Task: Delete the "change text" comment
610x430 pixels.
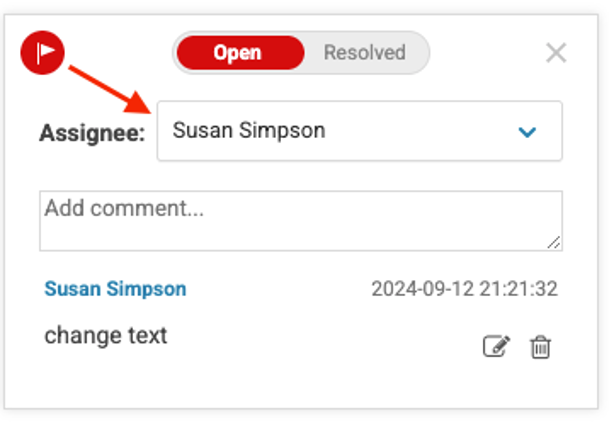Action: pyautogui.click(x=541, y=347)
